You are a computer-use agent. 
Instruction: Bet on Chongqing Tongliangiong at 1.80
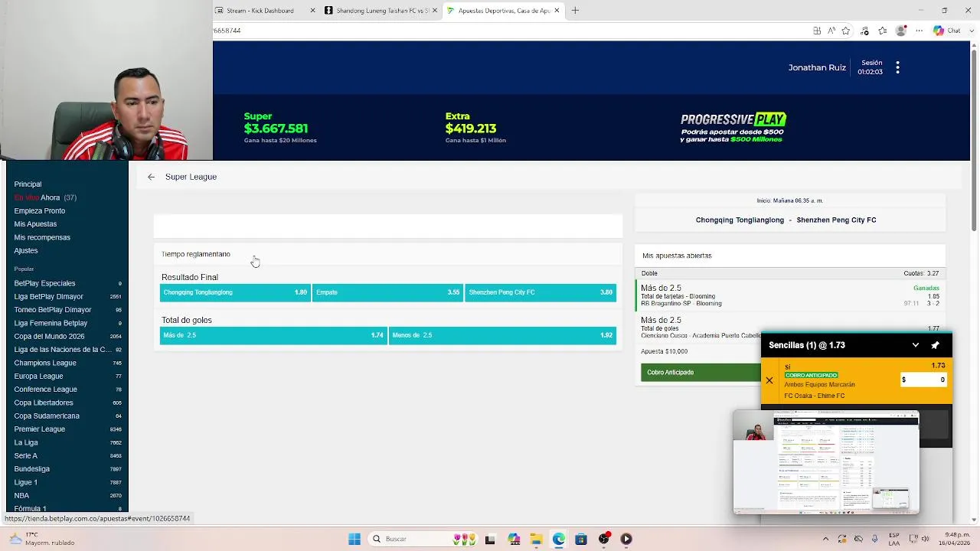click(x=234, y=292)
